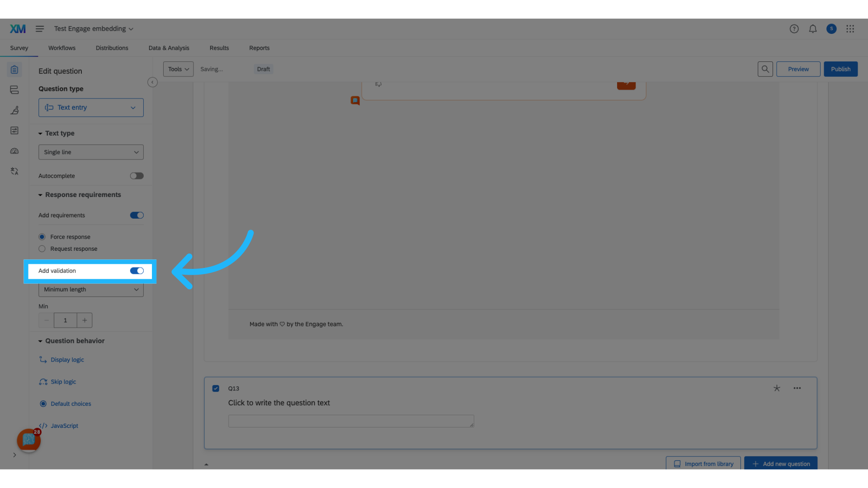Open the Test Engage embedding project dropdown
The image size is (868, 488).
pos(94,29)
